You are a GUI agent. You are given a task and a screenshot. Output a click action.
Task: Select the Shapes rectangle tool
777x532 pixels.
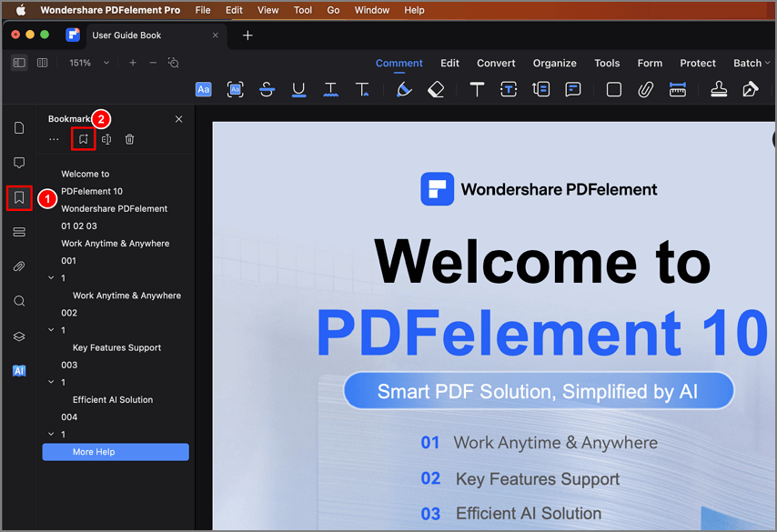point(613,90)
